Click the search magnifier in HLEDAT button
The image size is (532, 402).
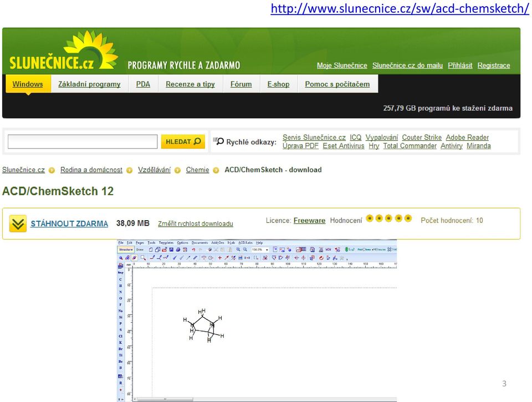[197, 141]
